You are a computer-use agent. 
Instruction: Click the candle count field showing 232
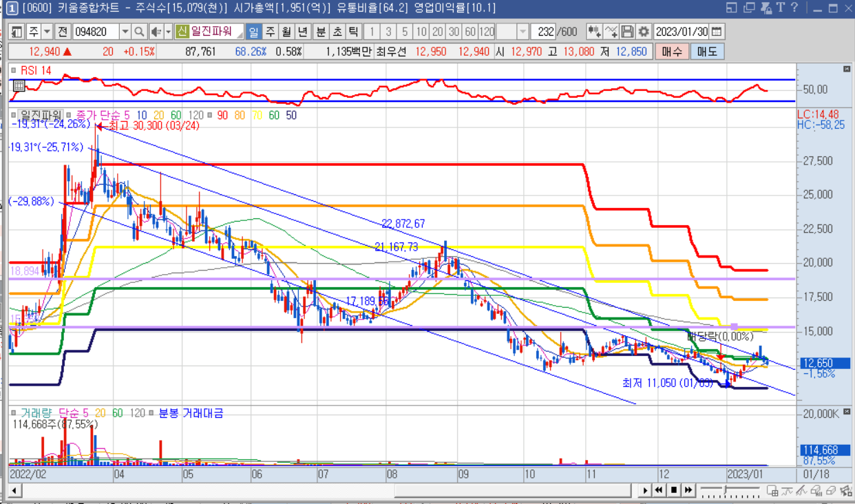pos(544,32)
